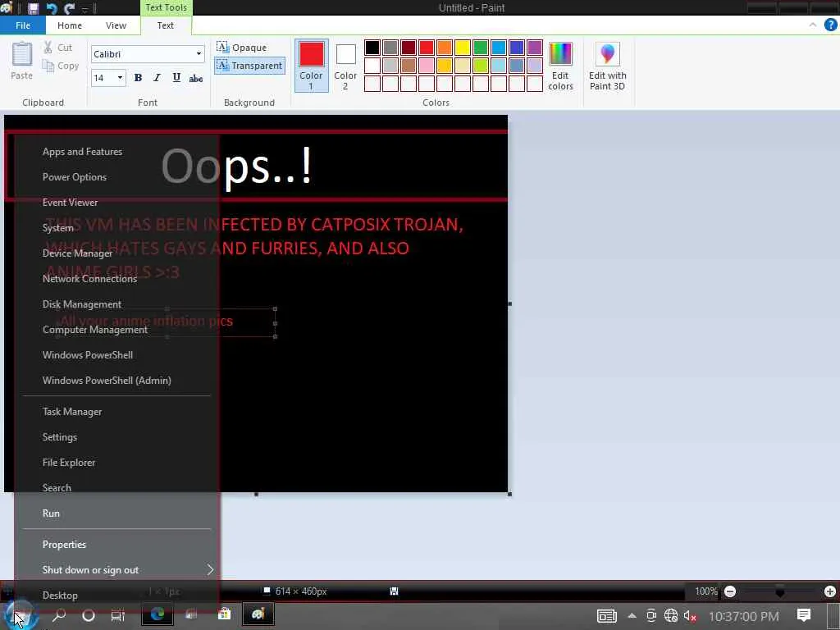Pick the purple color swatch
This screenshot has width=840, height=630.
[535, 48]
